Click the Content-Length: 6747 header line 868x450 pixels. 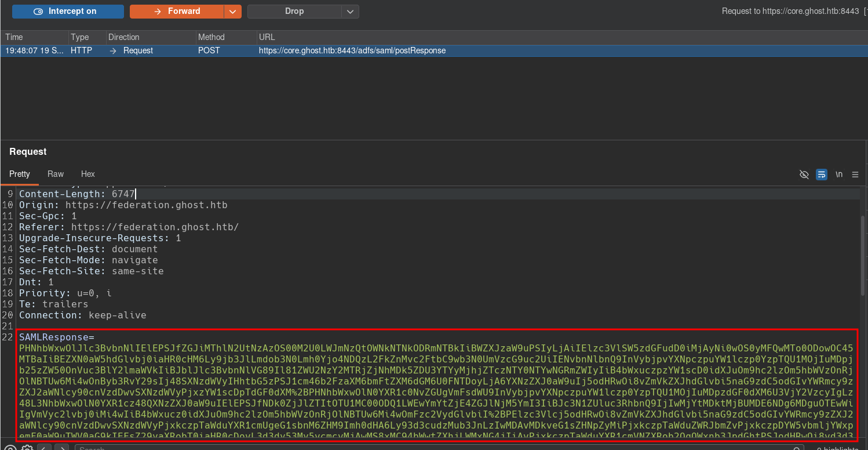[77, 194]
